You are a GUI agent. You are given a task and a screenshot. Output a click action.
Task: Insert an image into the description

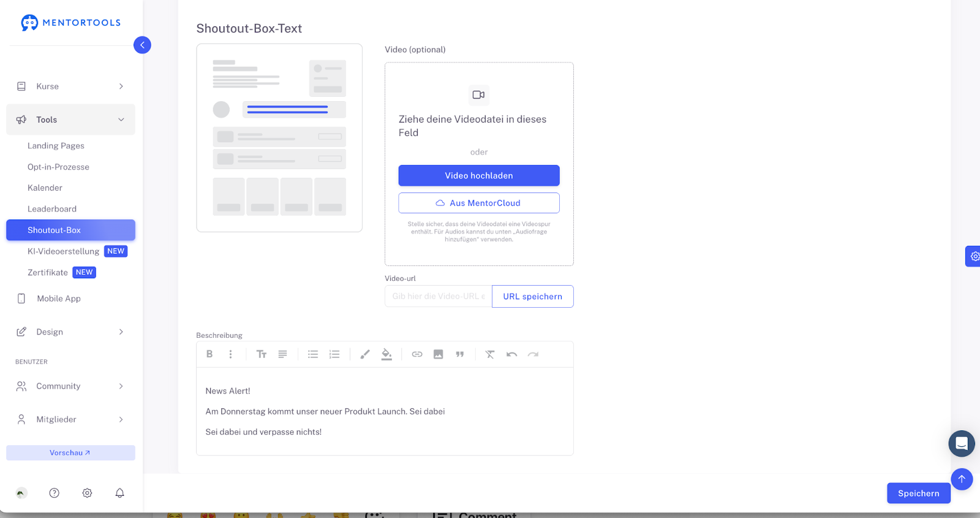pyautogui.click(x=438, y=354)
